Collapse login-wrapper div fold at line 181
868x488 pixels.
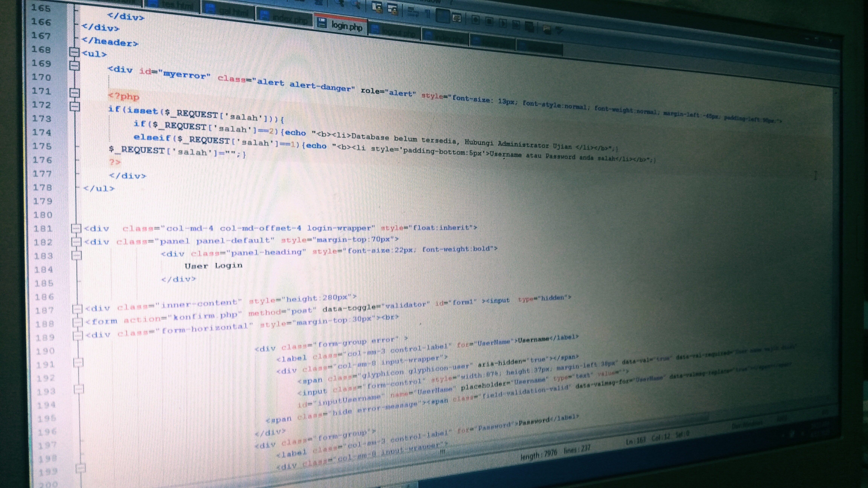pos(76,228)
